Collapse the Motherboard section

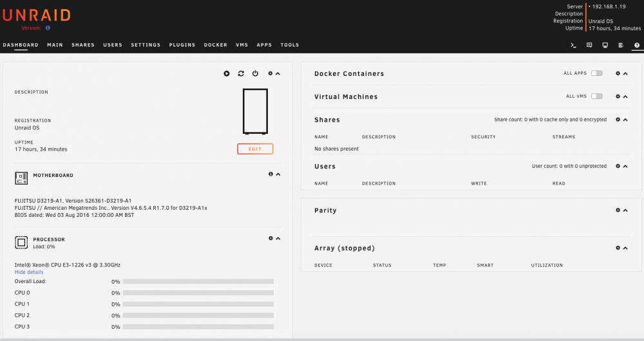278,174
